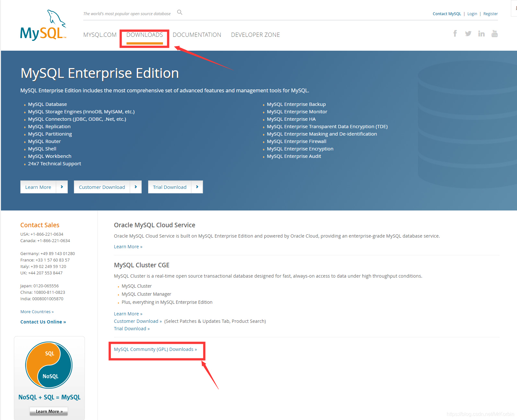Click Learn More button in NoSQL box
Viewport: 517px width, 420px height.
(49, 411)
